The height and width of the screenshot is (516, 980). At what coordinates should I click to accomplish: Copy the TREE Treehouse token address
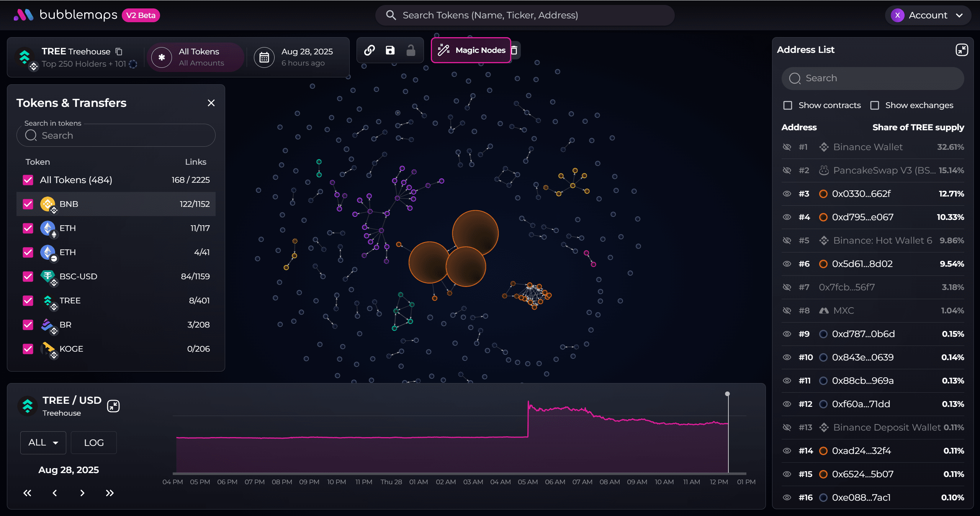(119, 51)
